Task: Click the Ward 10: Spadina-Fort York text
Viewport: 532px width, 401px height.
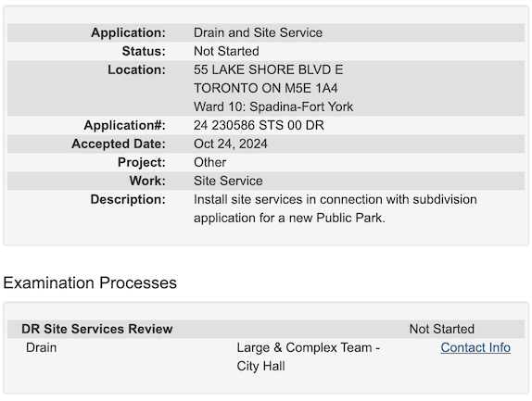Action: 273,107
